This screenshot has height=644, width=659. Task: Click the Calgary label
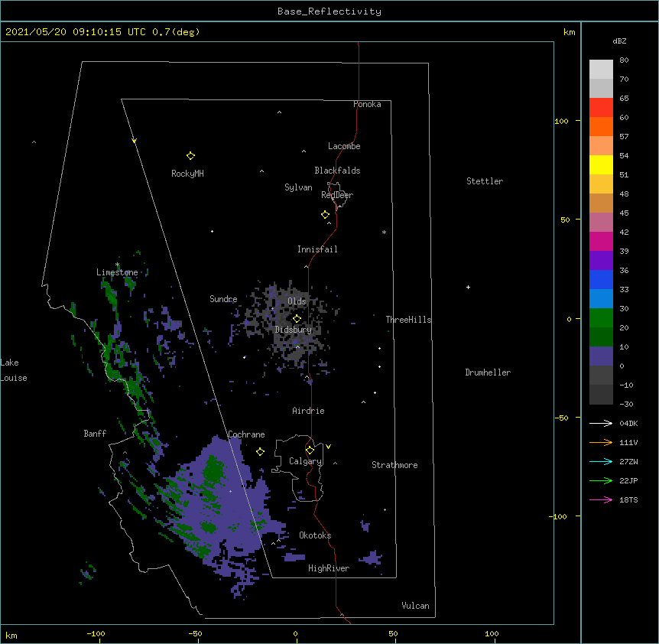306,461
